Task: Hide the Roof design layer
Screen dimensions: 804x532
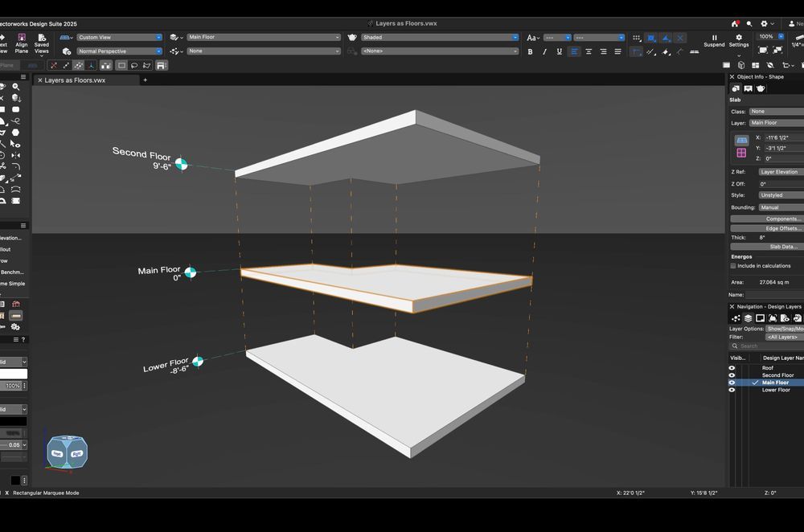Action: (732, 368)
